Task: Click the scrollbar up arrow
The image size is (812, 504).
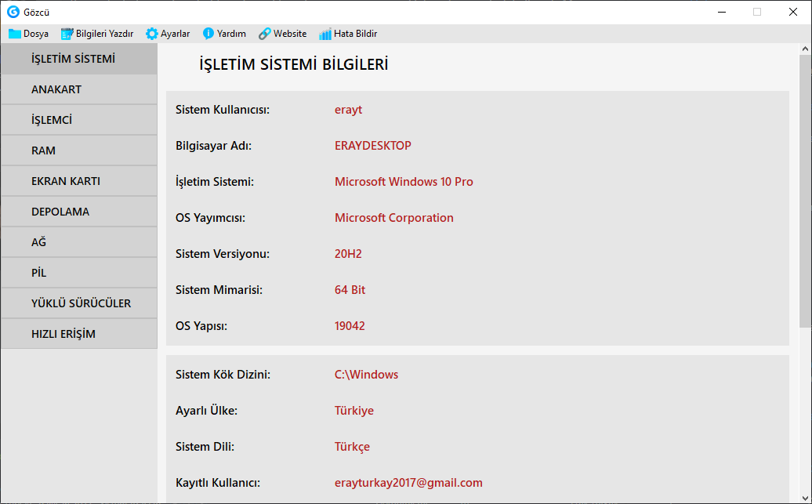Action: 805,49
